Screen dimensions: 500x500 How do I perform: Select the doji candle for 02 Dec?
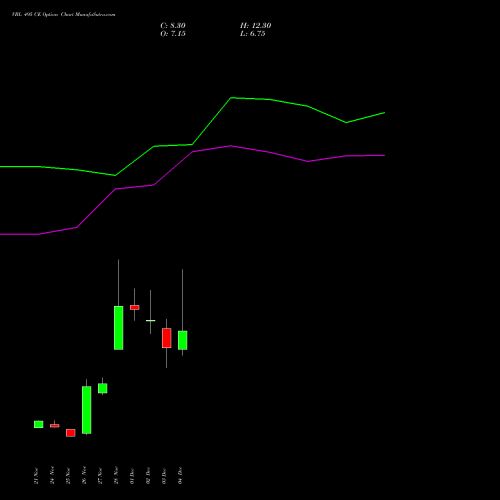coord(151,320)
